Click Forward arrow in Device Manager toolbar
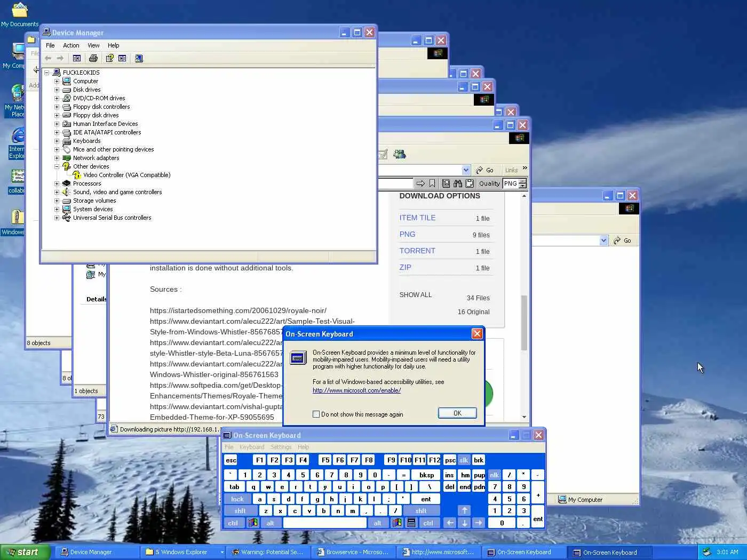This screenshot has height=560, width=747. [x=60, y=58]
